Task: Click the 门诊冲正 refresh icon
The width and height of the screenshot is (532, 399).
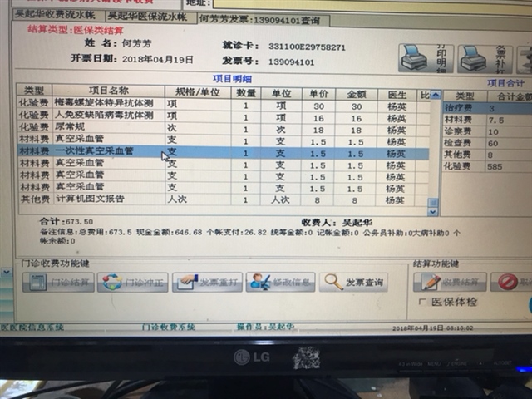Action: coord(110,282)
